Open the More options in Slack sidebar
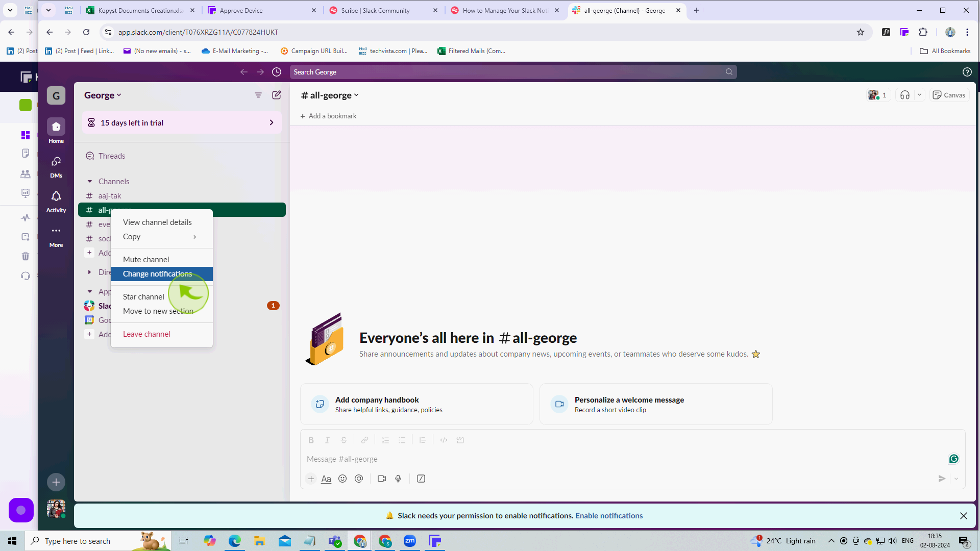The height and width of the screenshot is (551, 980). [56, 236]
